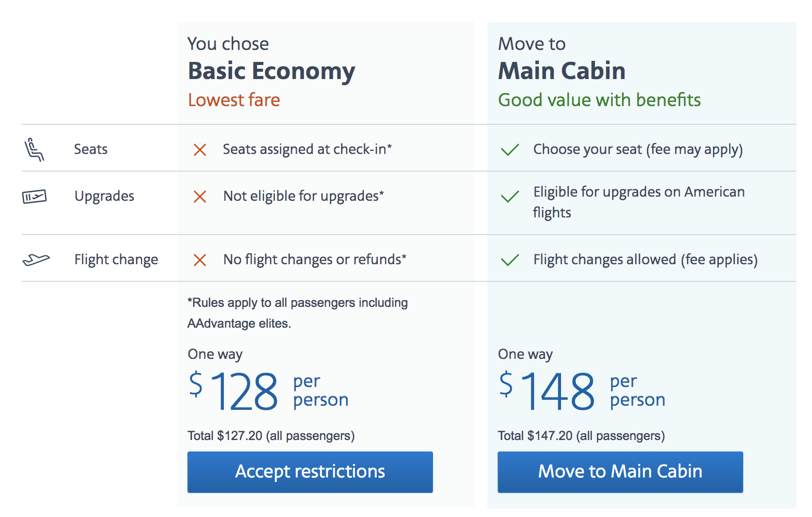Image resolution: width=812 pixels, height=517 pixels.
Task: Select the Basic Economy column header
Action: tap(271, 71)
